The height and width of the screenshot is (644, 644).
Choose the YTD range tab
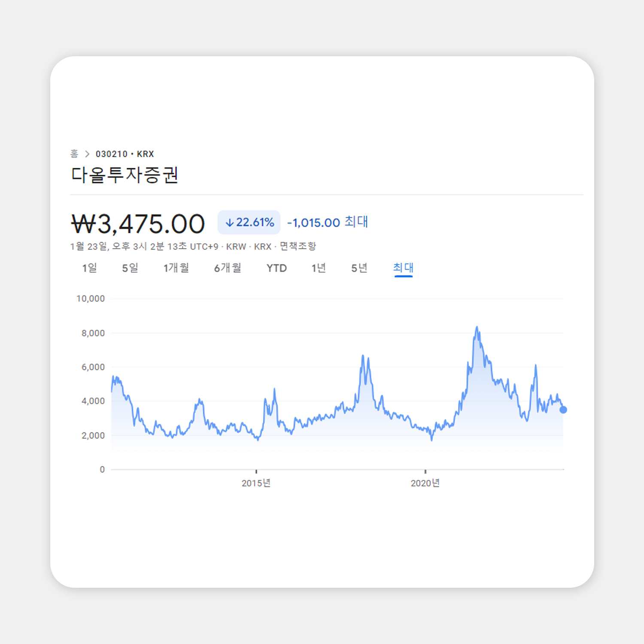[x=276, y=268]
